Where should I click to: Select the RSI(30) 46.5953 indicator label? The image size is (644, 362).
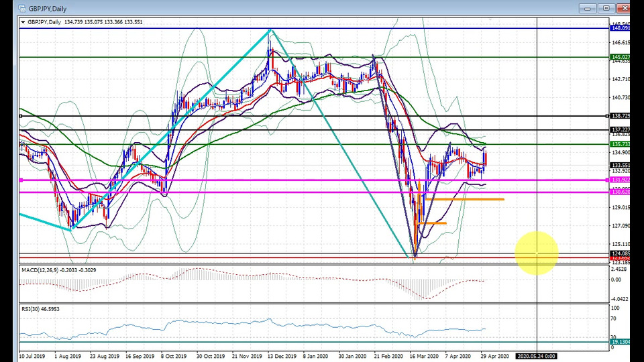(41, 309)
